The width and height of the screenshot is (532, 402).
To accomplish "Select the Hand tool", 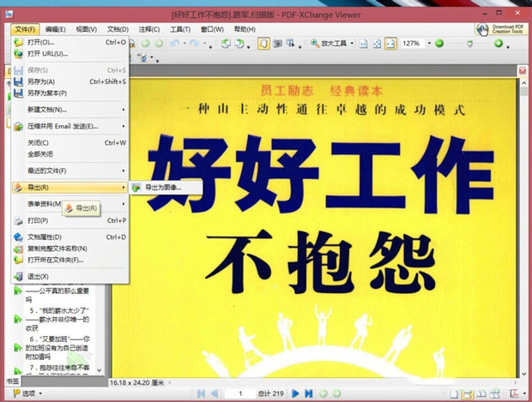I will (263, 44).
